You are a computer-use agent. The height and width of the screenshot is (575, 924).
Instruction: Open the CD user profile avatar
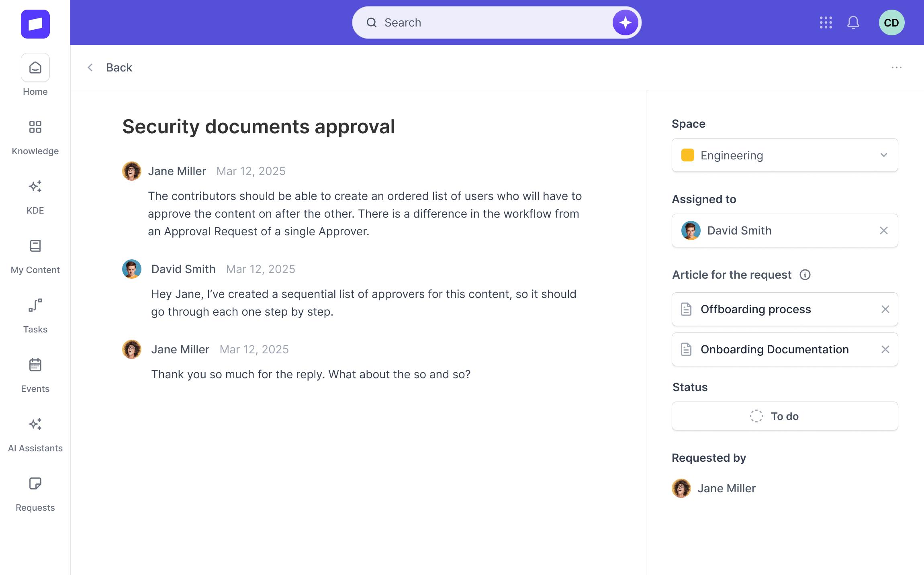pyautogui.click(x=891, y=22)
